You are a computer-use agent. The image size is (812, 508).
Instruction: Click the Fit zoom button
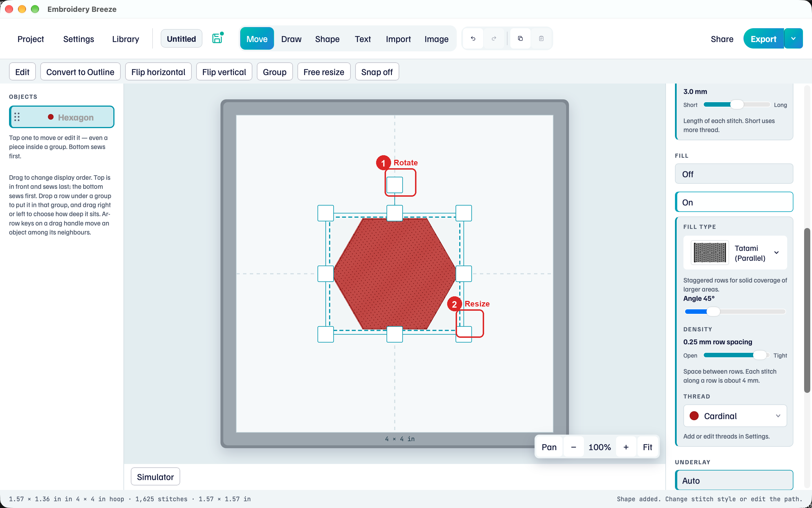pos(647,447)
